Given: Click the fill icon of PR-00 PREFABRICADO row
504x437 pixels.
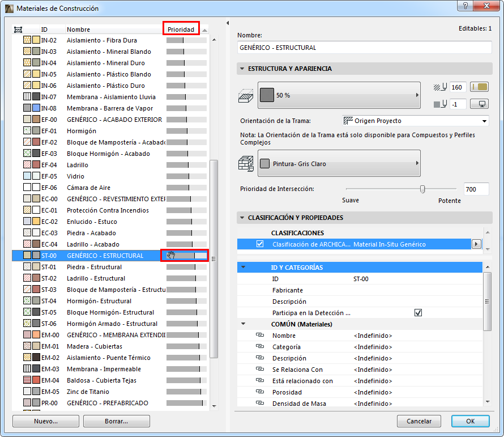Looking at the screenshot, I should 27,403.
